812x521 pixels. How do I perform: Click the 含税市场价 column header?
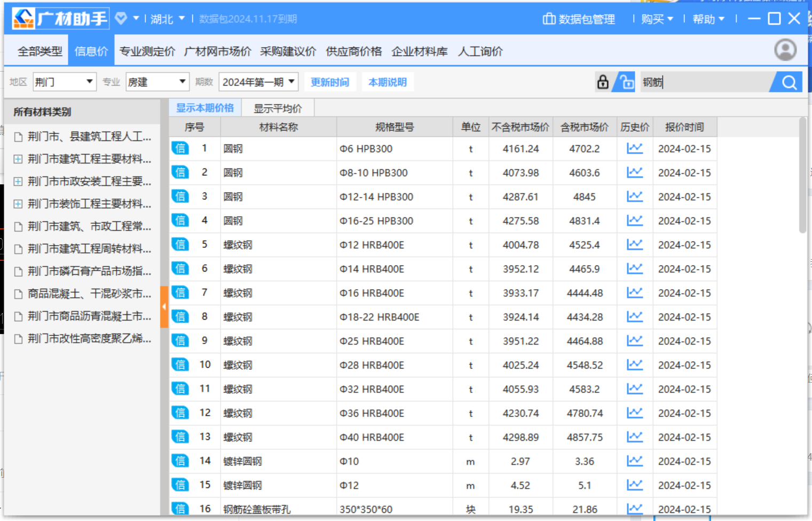click(585, 127)
